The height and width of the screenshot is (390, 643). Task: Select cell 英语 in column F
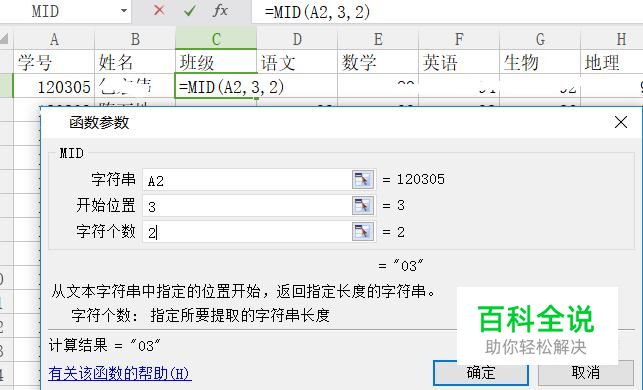pyautogui.click(x=459, y=62)
